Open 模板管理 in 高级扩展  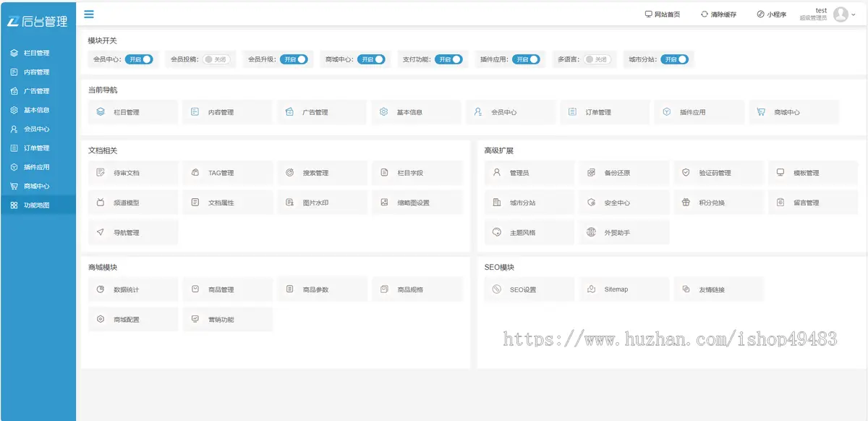[813, 173]
